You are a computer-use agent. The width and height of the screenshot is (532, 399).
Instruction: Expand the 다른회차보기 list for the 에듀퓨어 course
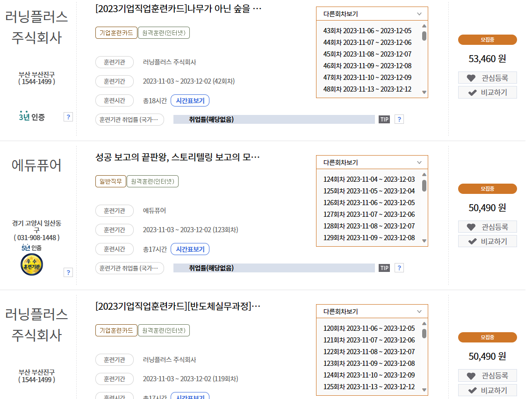[x=372, y=162]
